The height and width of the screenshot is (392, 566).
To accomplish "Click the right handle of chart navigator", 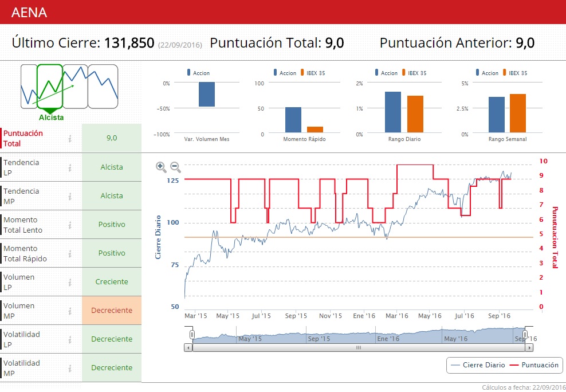I will coord(525,335).
